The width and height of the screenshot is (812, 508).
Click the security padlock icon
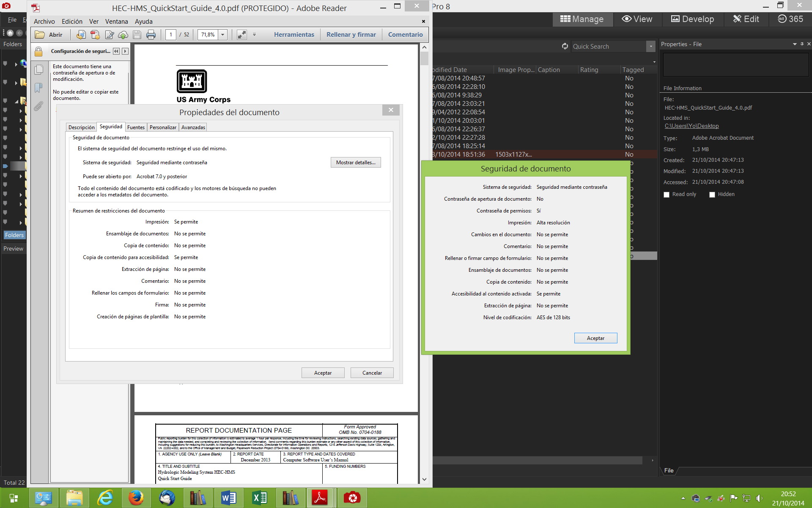coord(38,52)
